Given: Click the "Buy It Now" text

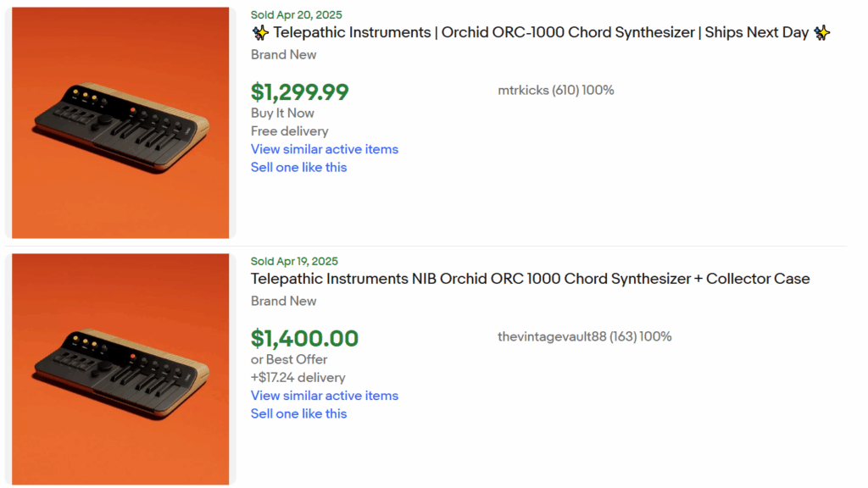Looking at the screenshot, I should click(x=282, y=113).
